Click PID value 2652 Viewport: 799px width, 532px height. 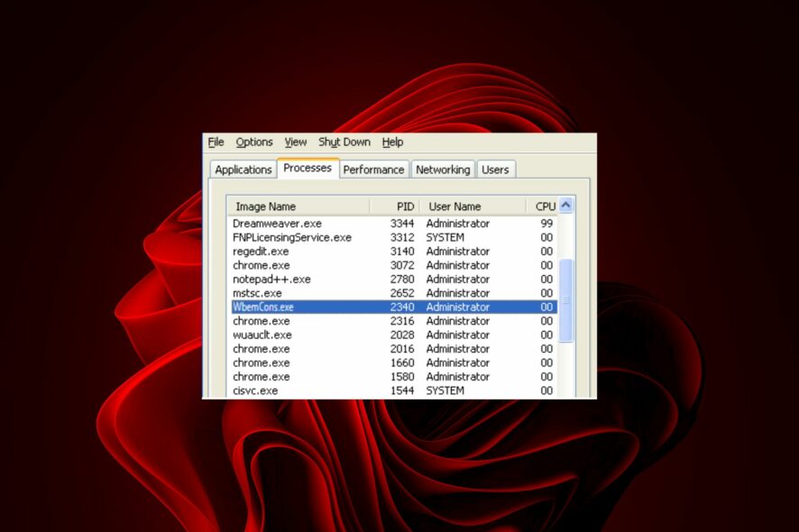point(402,293)
